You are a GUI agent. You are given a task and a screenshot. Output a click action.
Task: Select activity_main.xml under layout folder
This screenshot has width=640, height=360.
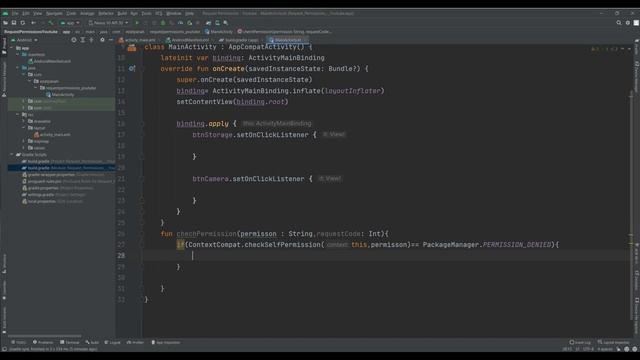52,135
